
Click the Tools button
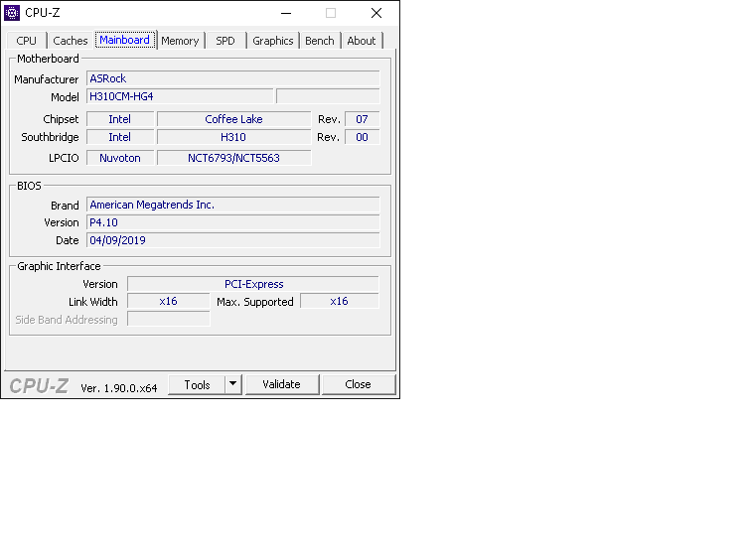pyautogui.click(x=197, y=385)
